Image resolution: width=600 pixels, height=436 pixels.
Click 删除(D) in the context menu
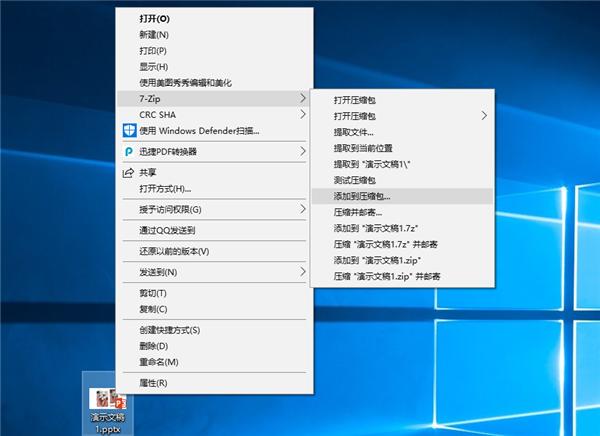(x=214, y=346)
